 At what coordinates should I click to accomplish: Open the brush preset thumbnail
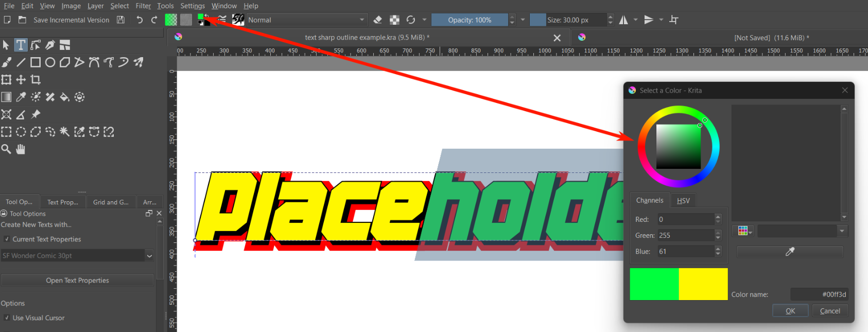[238, 20]
